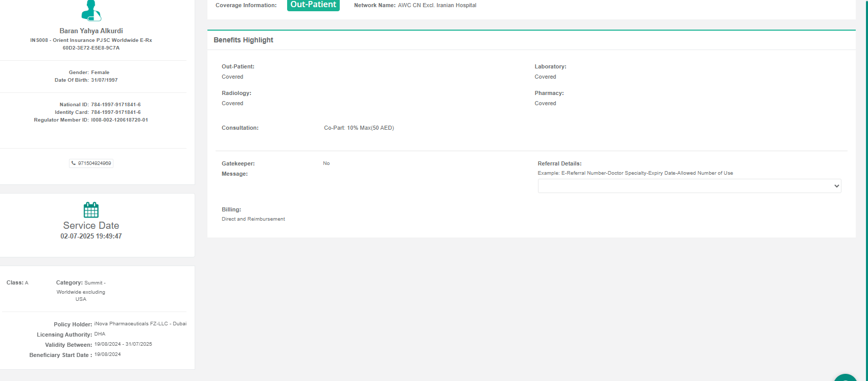Viewport: 868px width, 381px height.
Task: Click the Pharmacy benefit label
Action: (549, 93)
